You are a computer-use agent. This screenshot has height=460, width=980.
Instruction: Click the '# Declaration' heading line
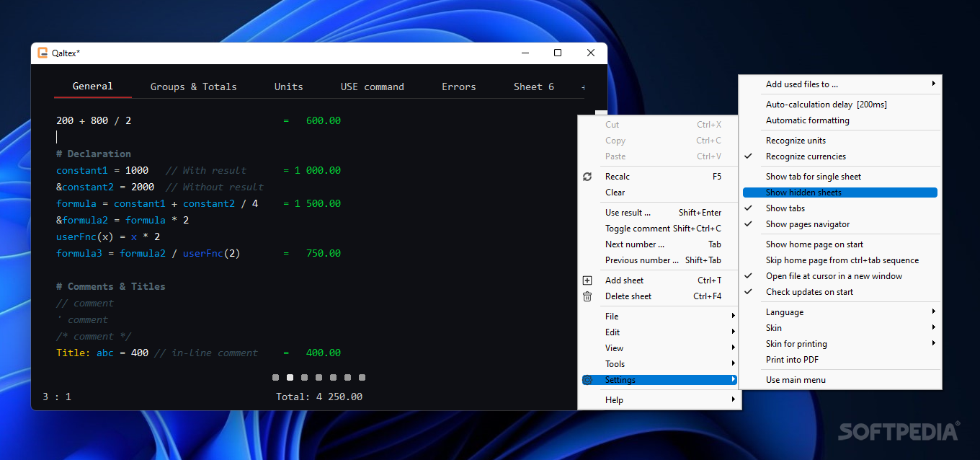point(94,154)
